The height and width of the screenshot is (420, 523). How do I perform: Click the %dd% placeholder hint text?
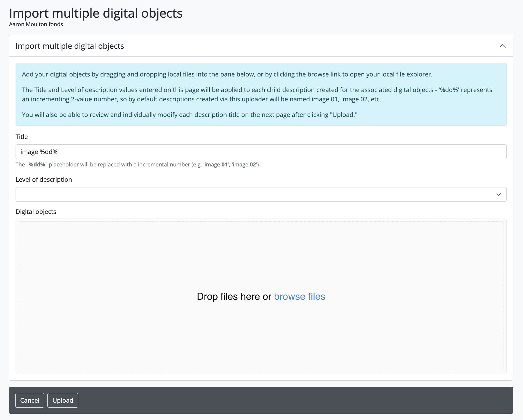tap(137, 165)
